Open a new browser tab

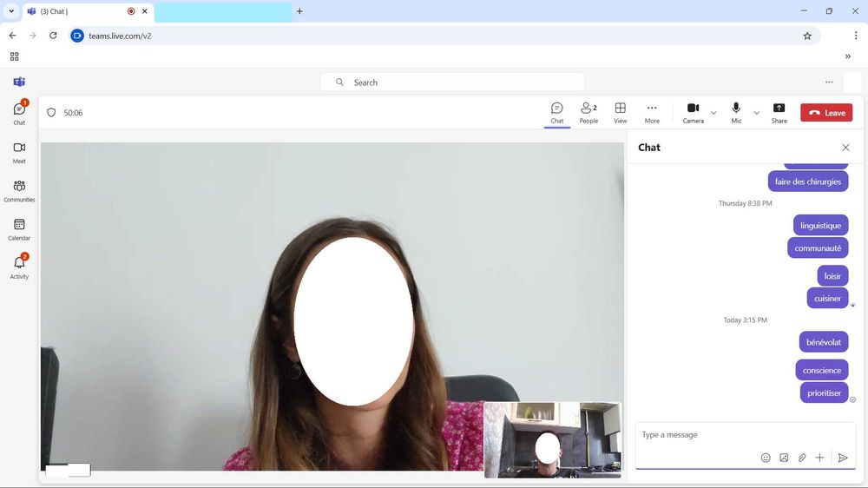(299, 11)
